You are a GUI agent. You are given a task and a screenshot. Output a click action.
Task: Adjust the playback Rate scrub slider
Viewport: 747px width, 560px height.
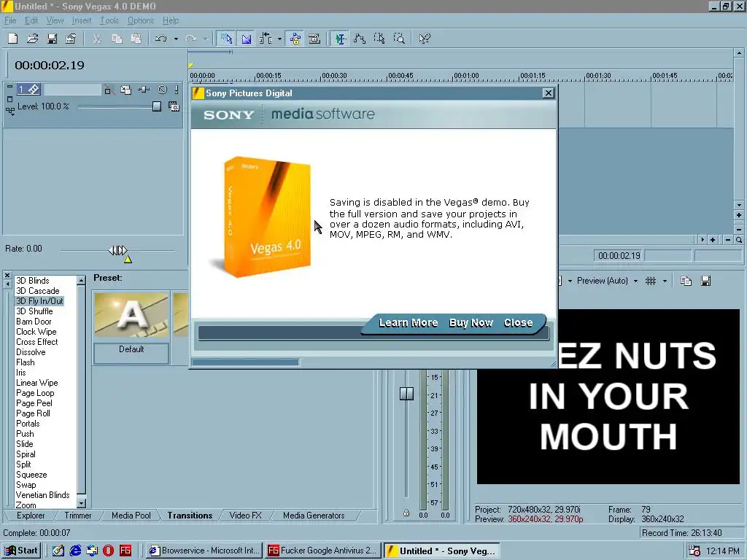click(x=117, y=250)
